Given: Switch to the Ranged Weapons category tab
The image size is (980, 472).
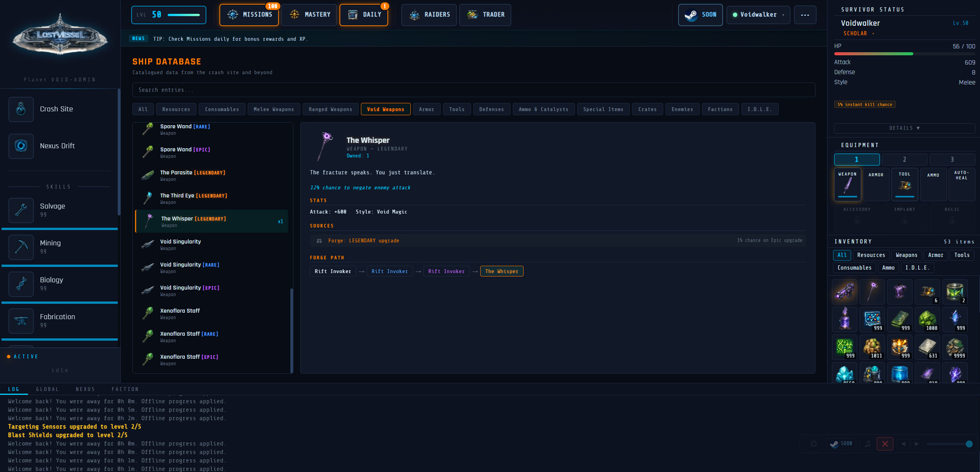Looking at the screenshot, I should (330, 109).
